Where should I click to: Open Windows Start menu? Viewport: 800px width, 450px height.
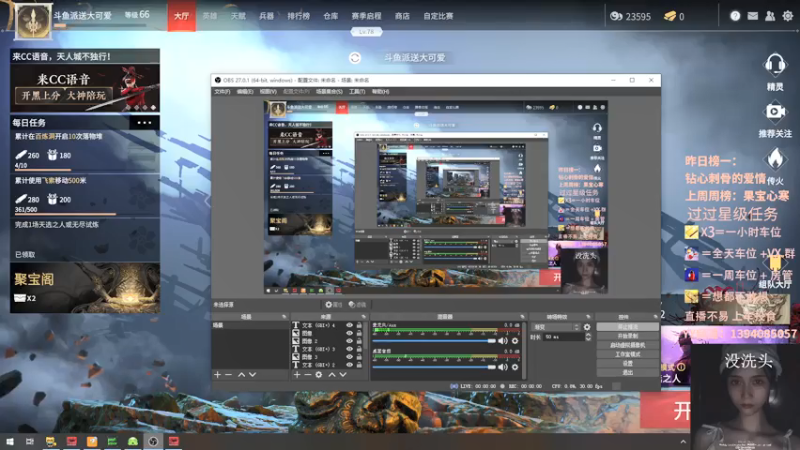[10, 441]
